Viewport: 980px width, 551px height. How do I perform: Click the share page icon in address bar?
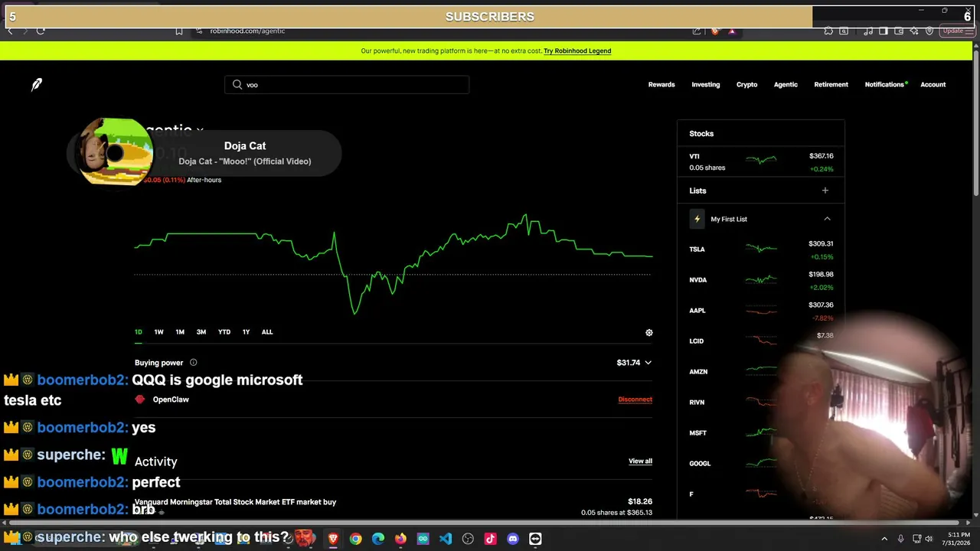[697, 31]
